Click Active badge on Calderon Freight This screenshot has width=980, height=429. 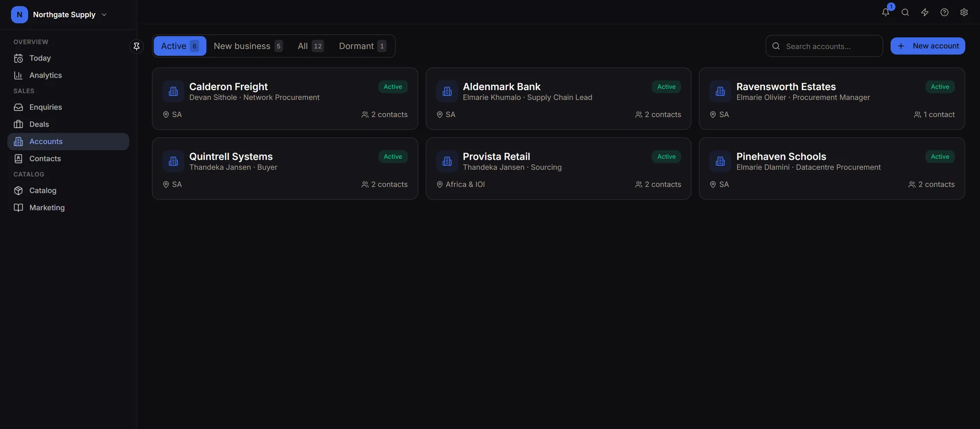[393, 87]
